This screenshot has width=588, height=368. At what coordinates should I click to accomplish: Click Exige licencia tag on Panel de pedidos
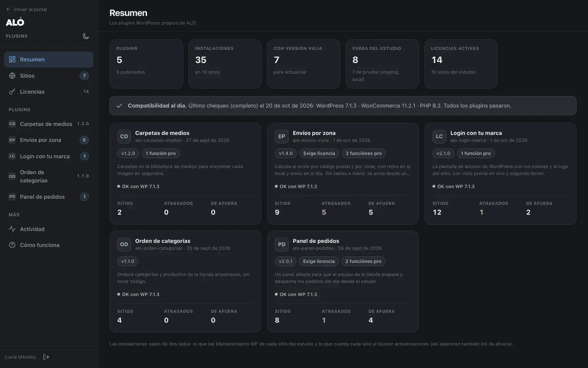319,261
